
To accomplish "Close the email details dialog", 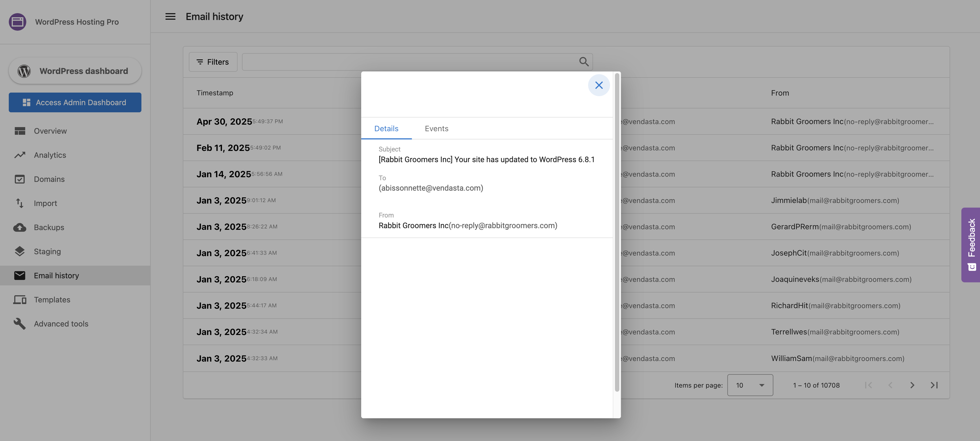I will point(599,85).
